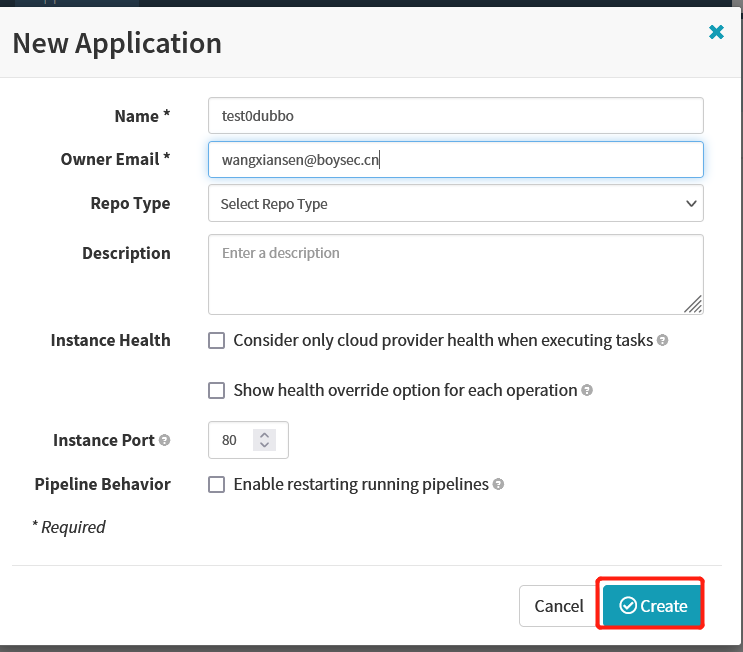743x652 pixels.
Task: Click into the Description text area
Action: pos(455,274)
